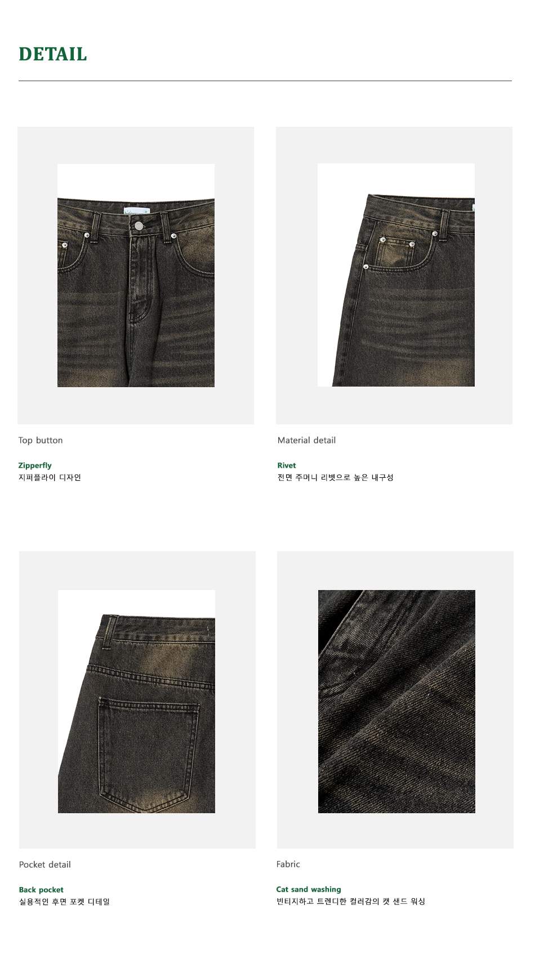The image size is (535, 980).
Task: Open the zipperfly top button photo
Action: tap(136, 276)
